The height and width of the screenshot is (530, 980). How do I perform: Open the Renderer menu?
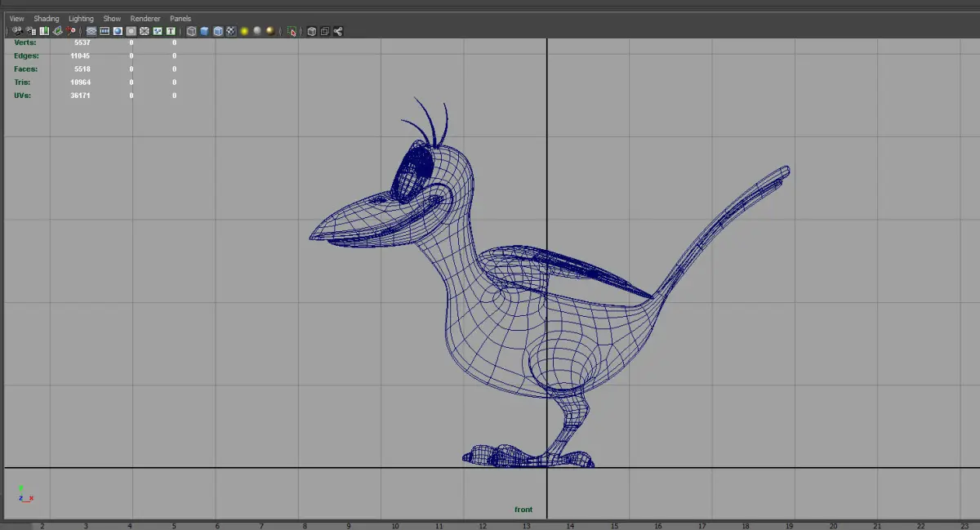coord(145,18)
